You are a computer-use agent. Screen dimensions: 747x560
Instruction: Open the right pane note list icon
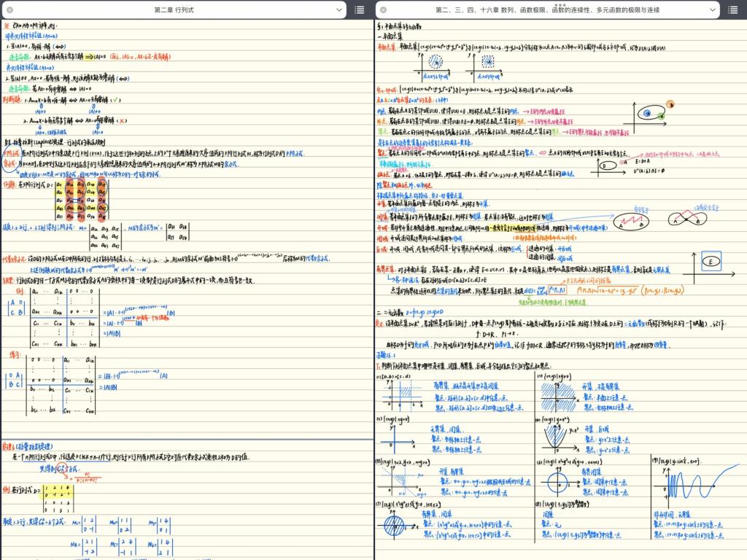point(733,9)
